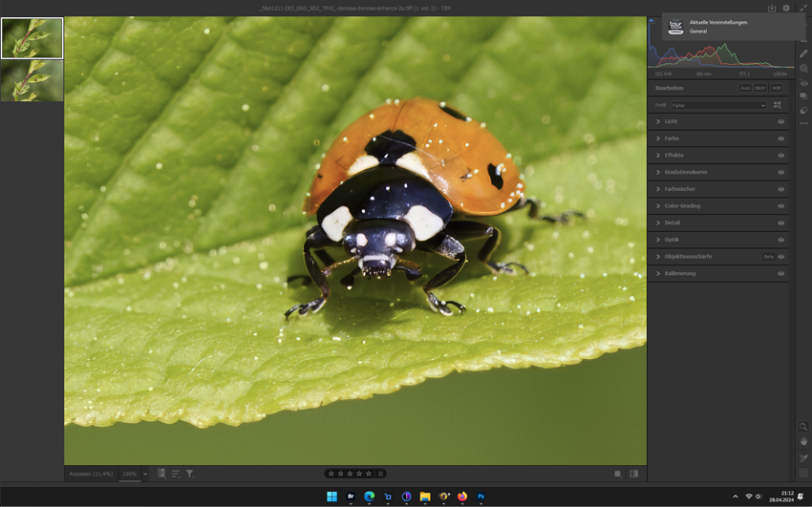Hide Kalibrierung adjustments with eye icon

(780, 274)
